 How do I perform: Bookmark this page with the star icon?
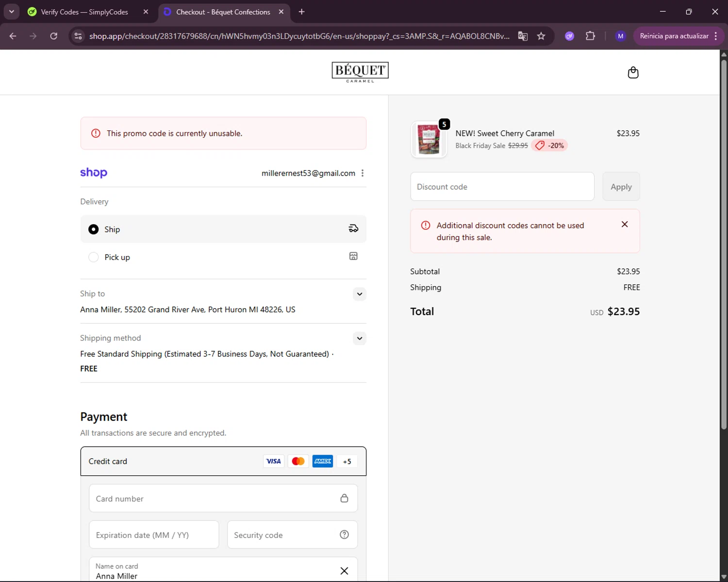pyautogui.click(x=541, y=36)
